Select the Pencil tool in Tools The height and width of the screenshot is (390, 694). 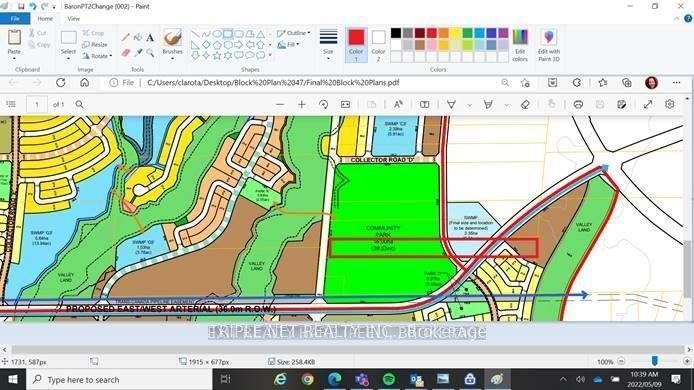[x=126, y=38]
